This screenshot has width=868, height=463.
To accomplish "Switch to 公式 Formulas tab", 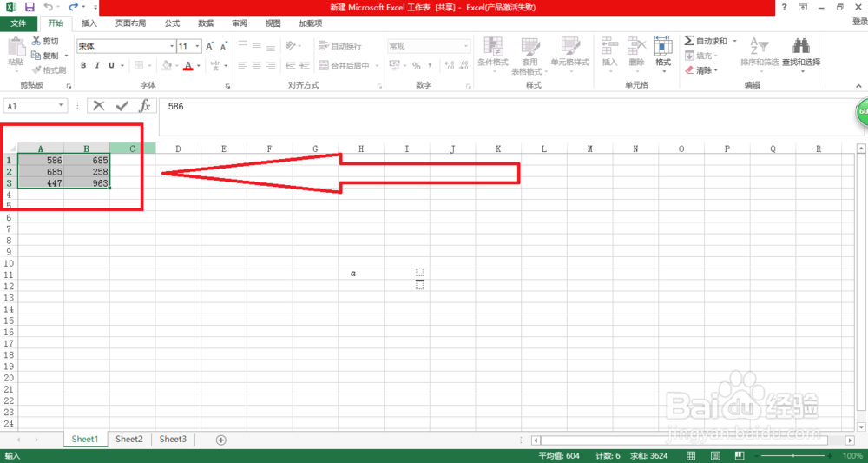I will tap(172, 23).
